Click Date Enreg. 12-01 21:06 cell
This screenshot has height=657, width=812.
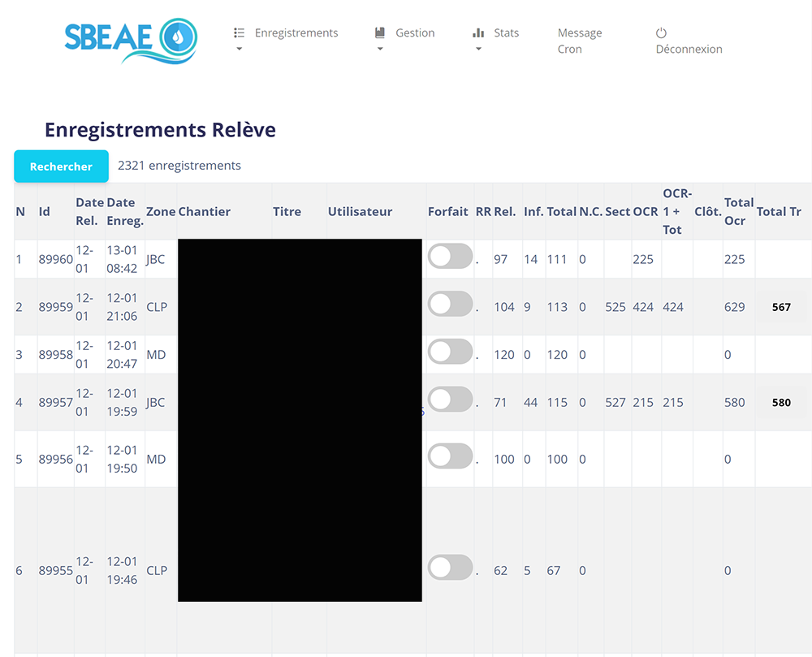tap(122, 307)
